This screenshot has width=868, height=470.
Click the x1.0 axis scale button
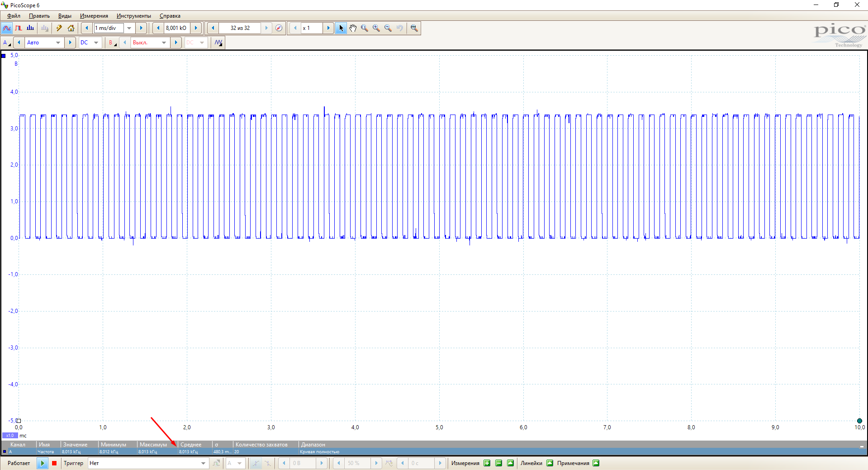point(10,436)
